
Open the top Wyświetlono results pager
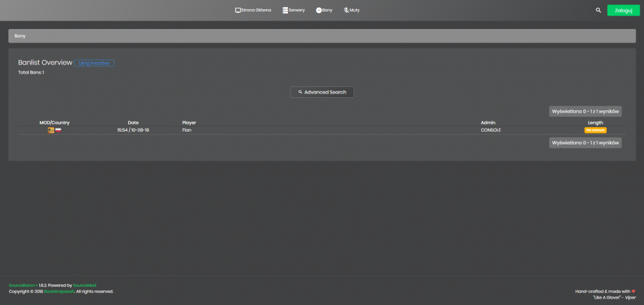pyautogui.click(x=585, y=112)
